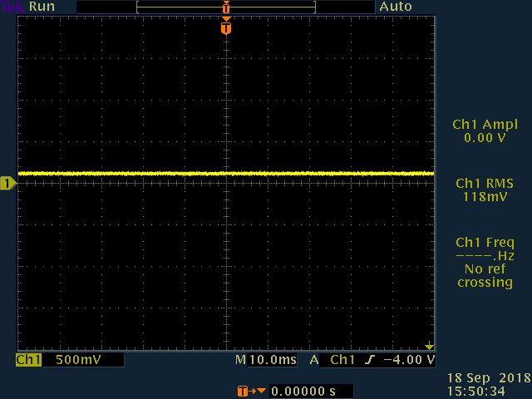Click the 0.00 V amplitude value
This screenshot has width=532, height=399.
click(485, 138)
